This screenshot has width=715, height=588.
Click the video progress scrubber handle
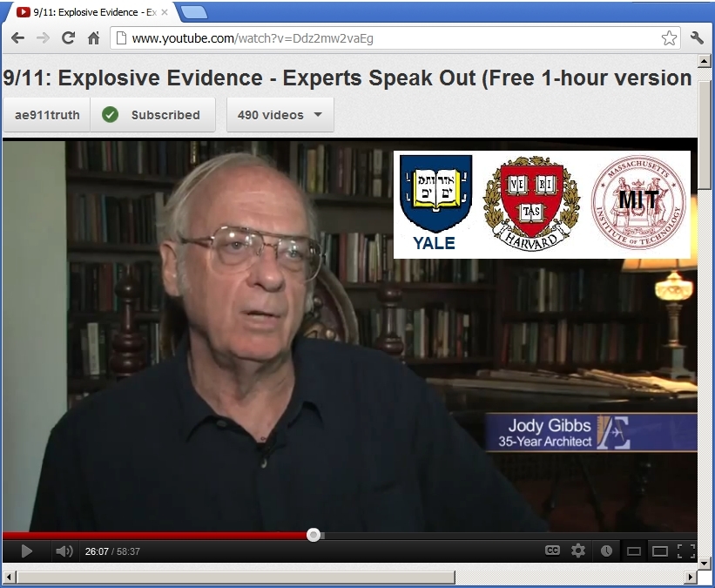314,535
